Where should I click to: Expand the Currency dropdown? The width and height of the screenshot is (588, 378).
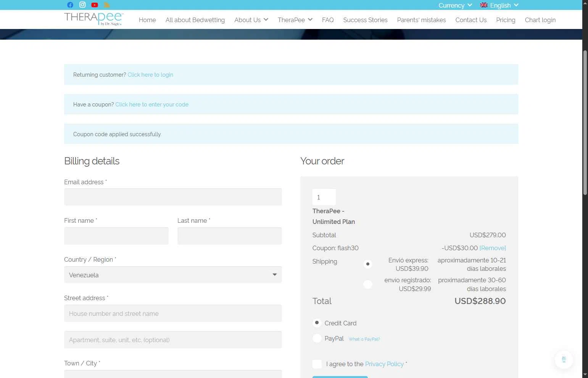[x=455, y=5]
